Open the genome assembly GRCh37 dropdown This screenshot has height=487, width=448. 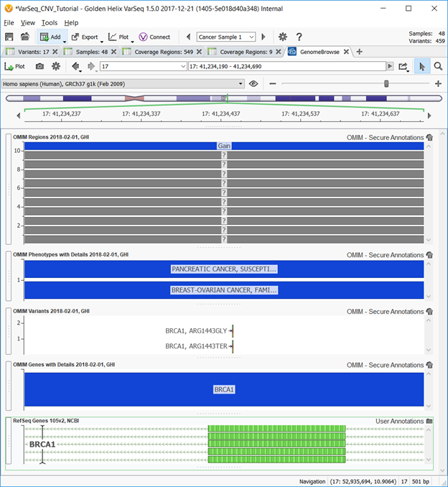pyautogui.click(x=123, y=84)
